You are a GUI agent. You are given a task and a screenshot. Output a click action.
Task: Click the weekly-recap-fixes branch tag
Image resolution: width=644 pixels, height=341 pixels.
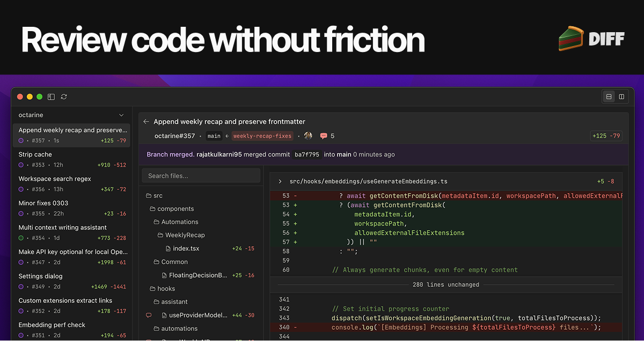pyautogui.click(x=262, y=136)
